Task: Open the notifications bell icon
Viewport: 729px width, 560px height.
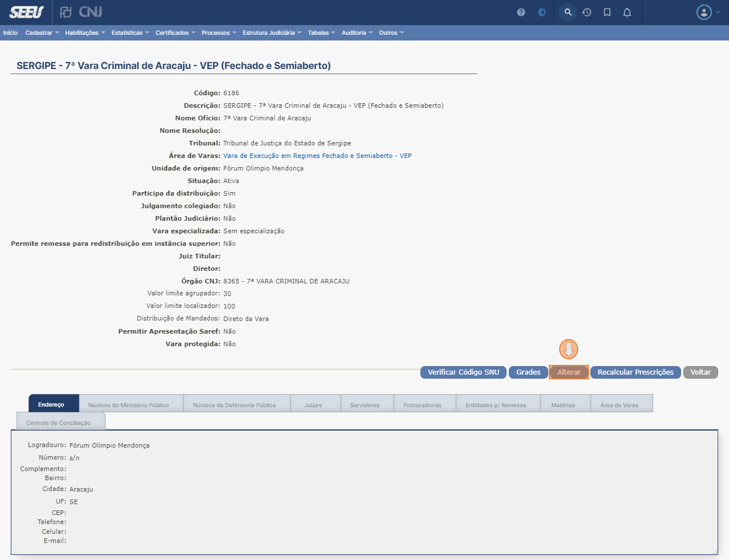Action: (627, 12)
